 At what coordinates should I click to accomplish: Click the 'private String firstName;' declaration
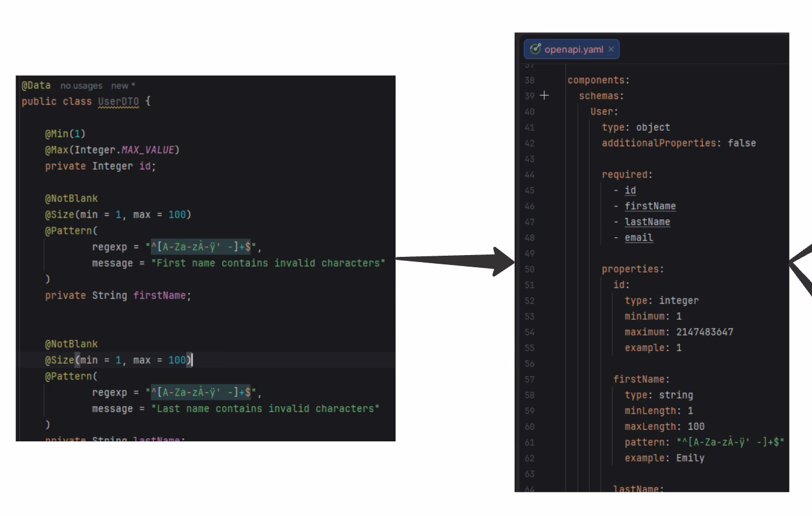coord(118,296)
